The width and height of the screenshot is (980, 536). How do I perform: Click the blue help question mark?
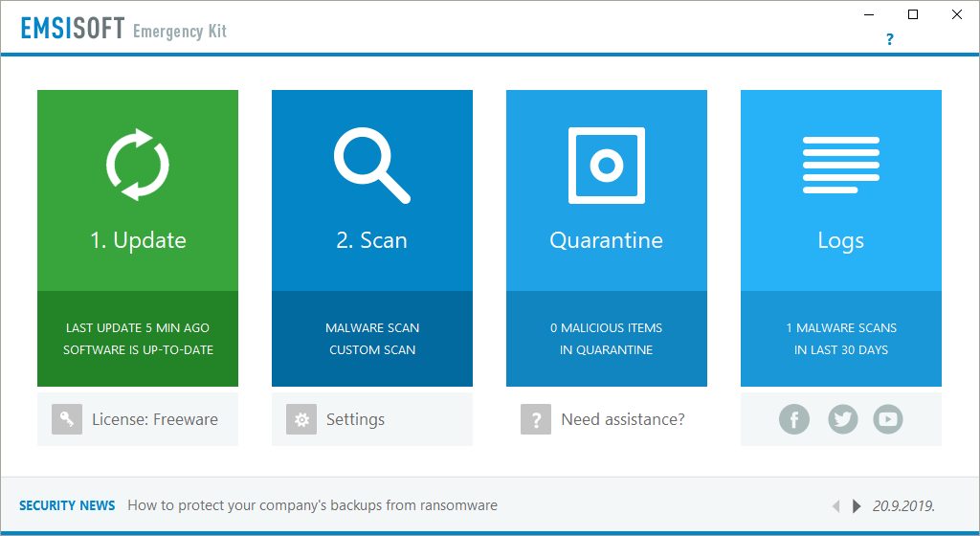pos(890,39)
